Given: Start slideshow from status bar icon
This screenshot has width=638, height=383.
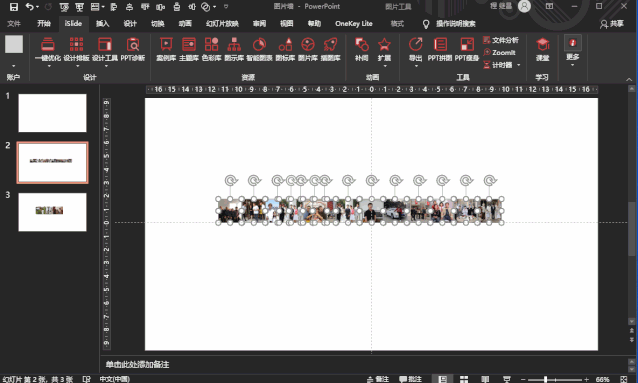Looking at the screenshot, I should point(507,379).
